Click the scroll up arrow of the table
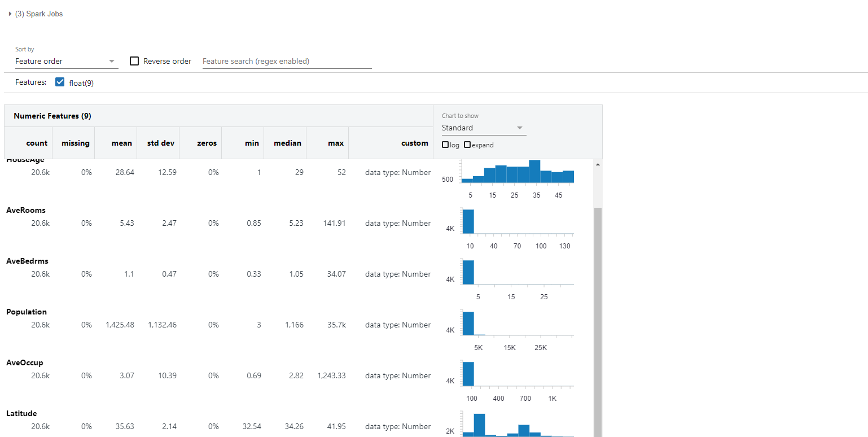This screenshot has height=437, width=868. point(598,164)
